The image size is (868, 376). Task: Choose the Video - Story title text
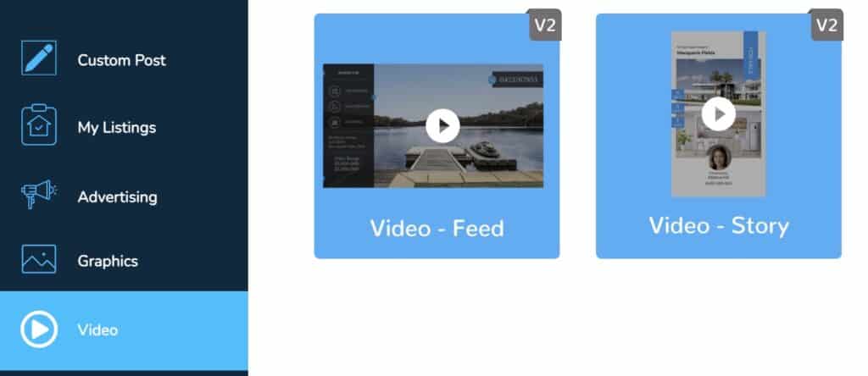coord(719,225)
